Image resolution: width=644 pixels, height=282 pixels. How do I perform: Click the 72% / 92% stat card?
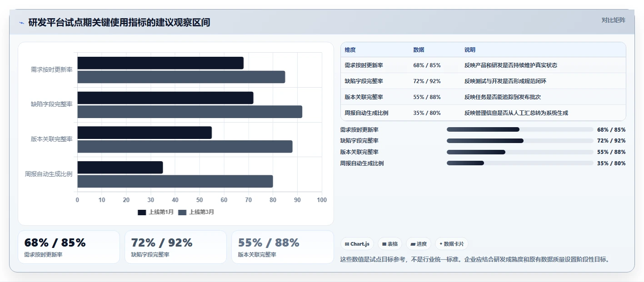pyautogui.click(x=175, y=247)
